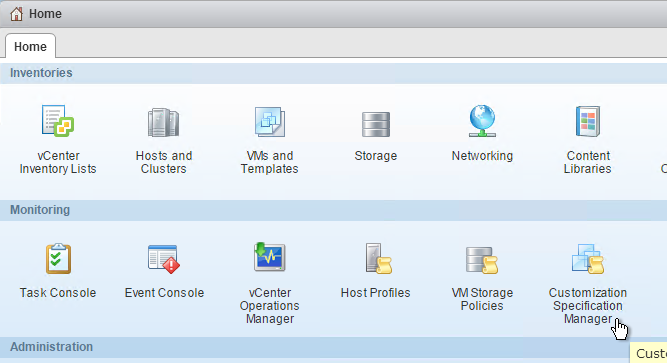
Task: Open VMs and Templates icon
Action: click(x=270, y=122)
